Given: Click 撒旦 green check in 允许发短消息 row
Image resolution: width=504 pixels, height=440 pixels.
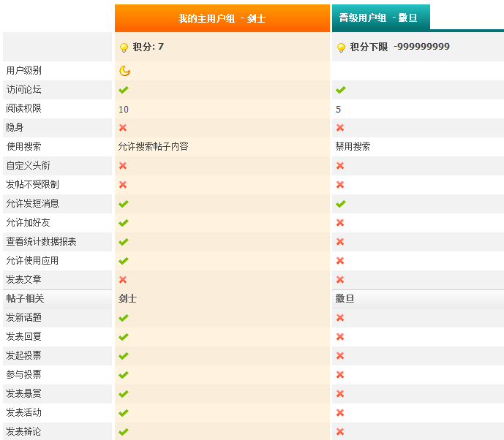Looking at the screenshot, I should pos(341,204).
